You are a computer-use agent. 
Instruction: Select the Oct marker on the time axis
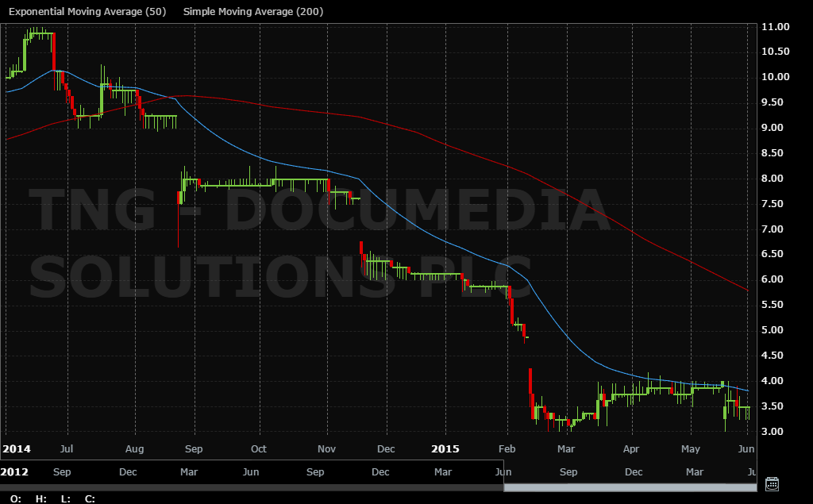click(258, 448)
